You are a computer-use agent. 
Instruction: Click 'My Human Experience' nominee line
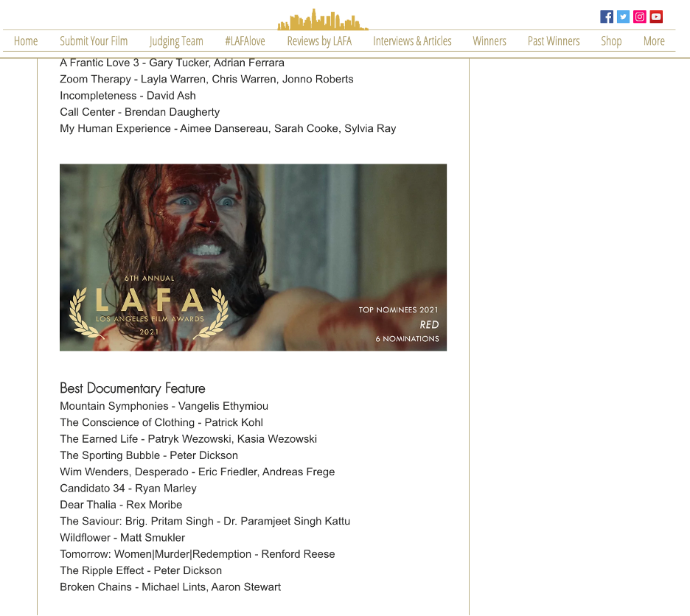click(228, 128)
